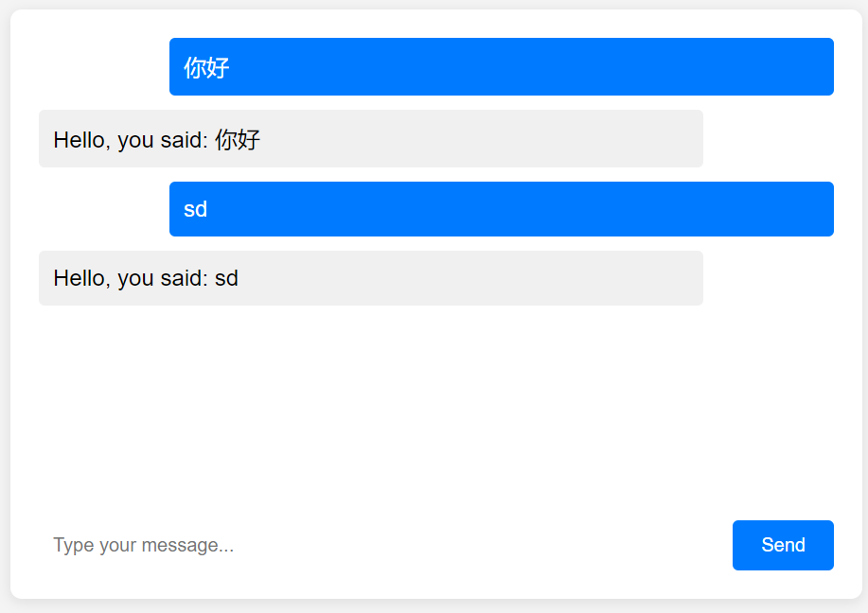868x613 pixels.
Task: Click the empty chat area below the messages
Action: 436,410
